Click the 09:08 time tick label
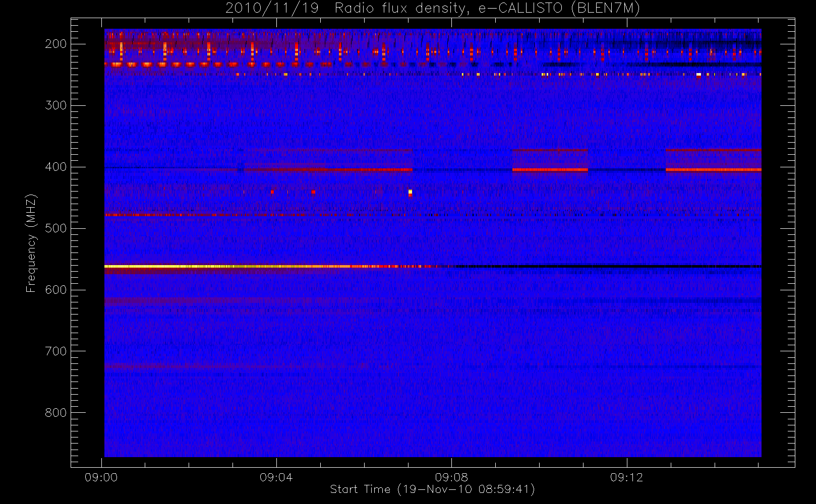 tap(451, 477)
